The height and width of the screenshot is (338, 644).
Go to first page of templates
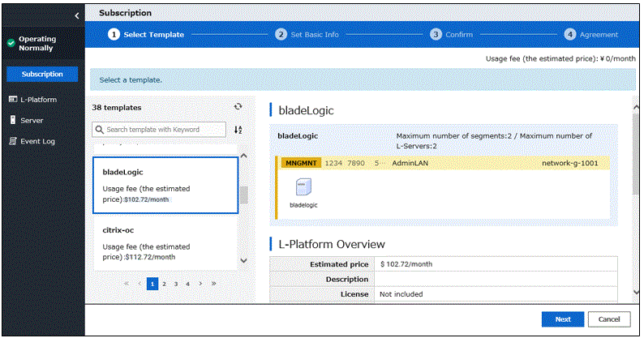tap(127, 284)
